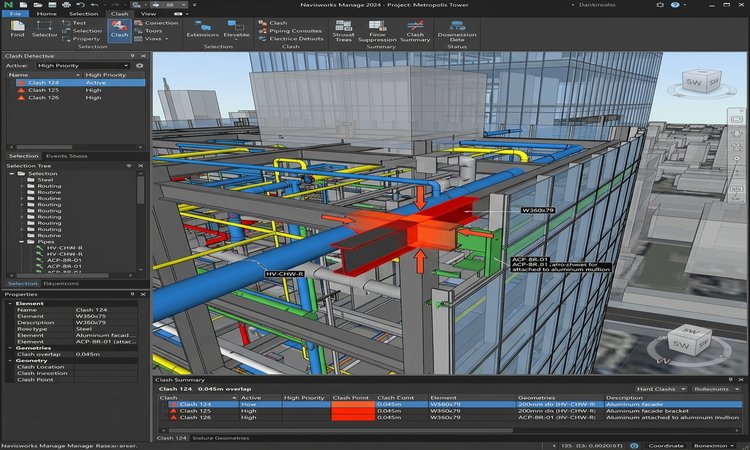Open the Find tool in ribbon
The width and height of the screenshot is (750, 450).
pyautogui.click(x=17, y=29)
